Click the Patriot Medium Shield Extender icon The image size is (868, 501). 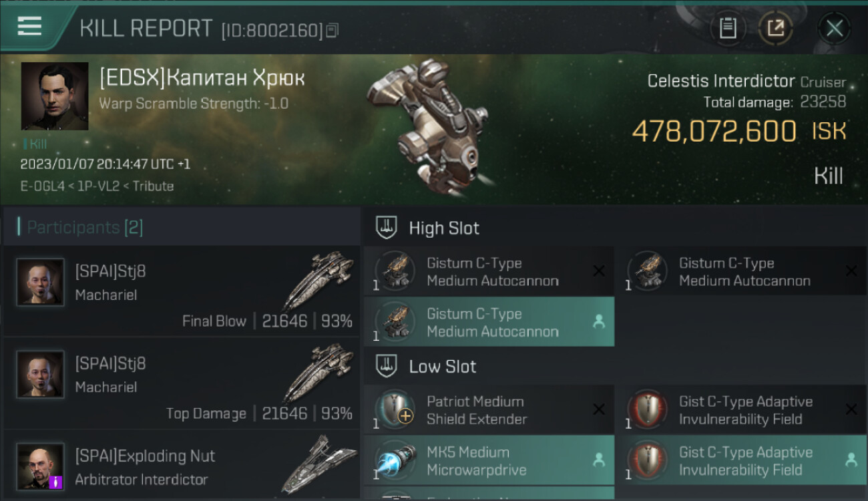coord(395,409)
